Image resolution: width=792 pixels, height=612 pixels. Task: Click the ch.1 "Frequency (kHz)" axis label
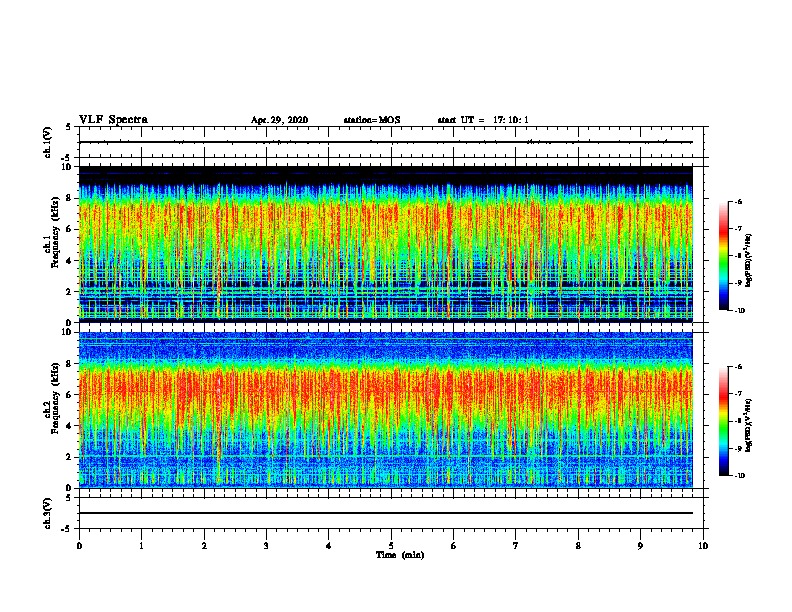point(55,233)
